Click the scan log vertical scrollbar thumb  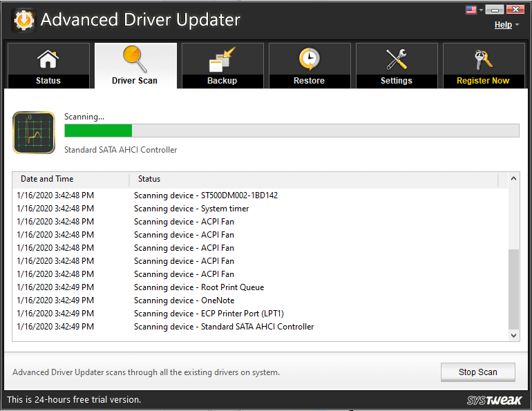pyautogui.click(x=513, y=289)
